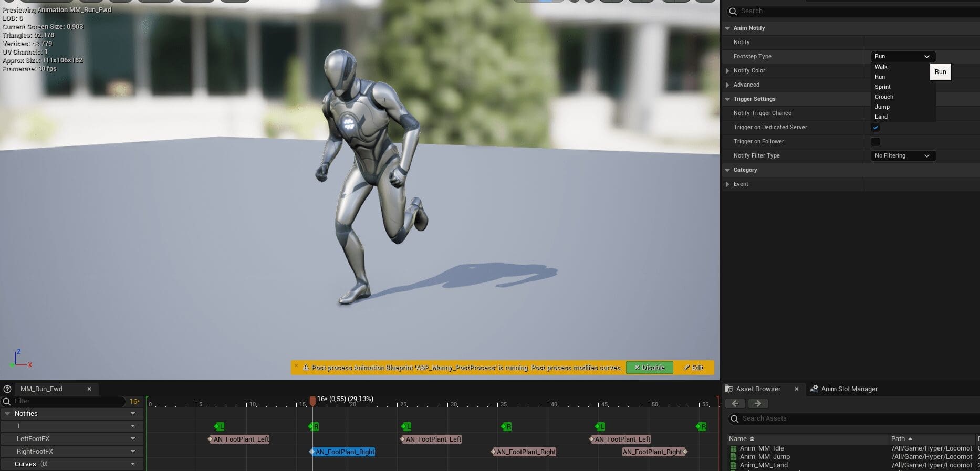Click the timeline help question mark icon
This screenshot has width=980, height=471.
[x=7, y=389]
